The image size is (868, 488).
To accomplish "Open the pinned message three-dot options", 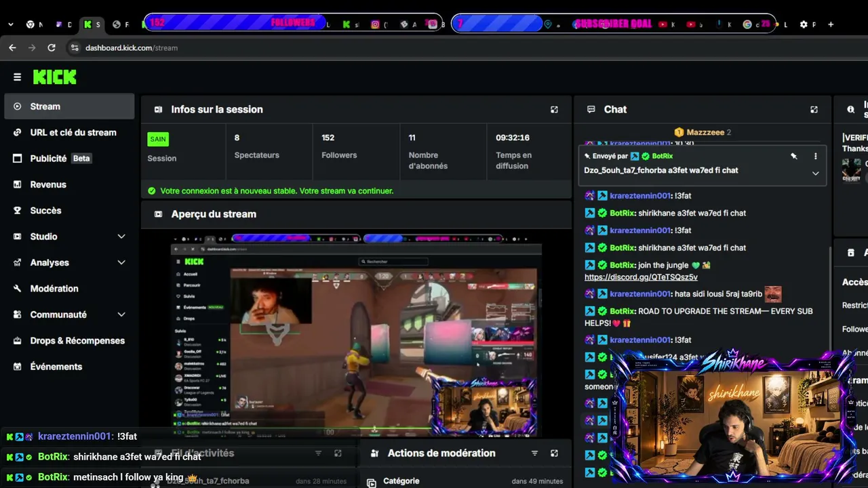I will (815, 156).
